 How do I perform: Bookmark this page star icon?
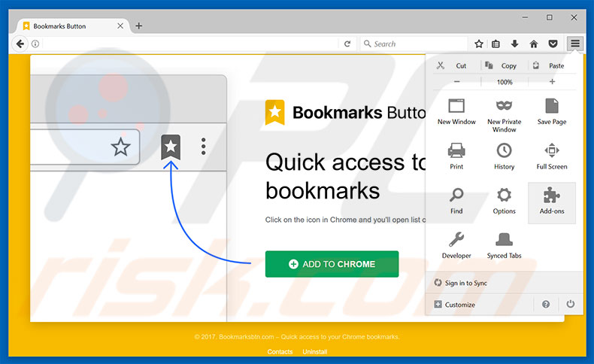(x=479, y=44)
